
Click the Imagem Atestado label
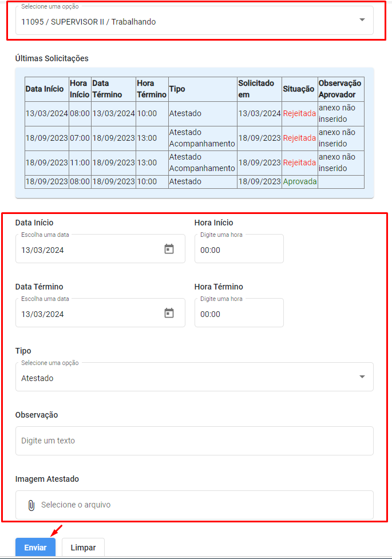pyautogui.click(x=47, y=479)
